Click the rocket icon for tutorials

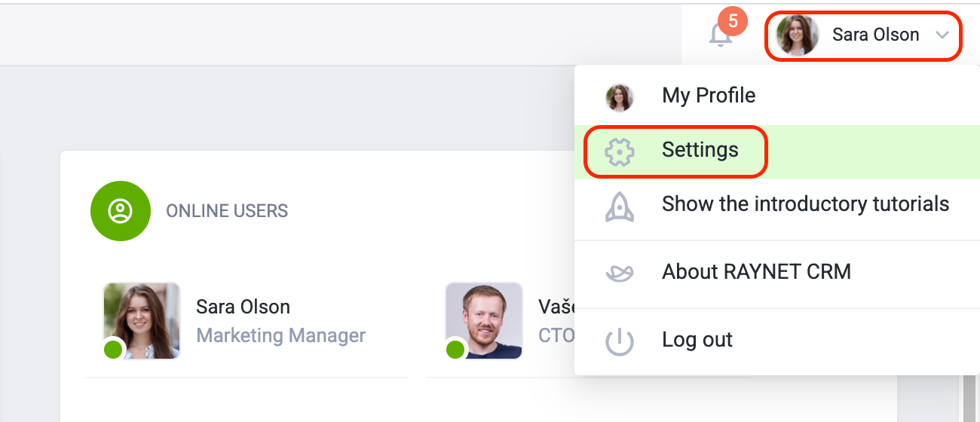(620, 206)
